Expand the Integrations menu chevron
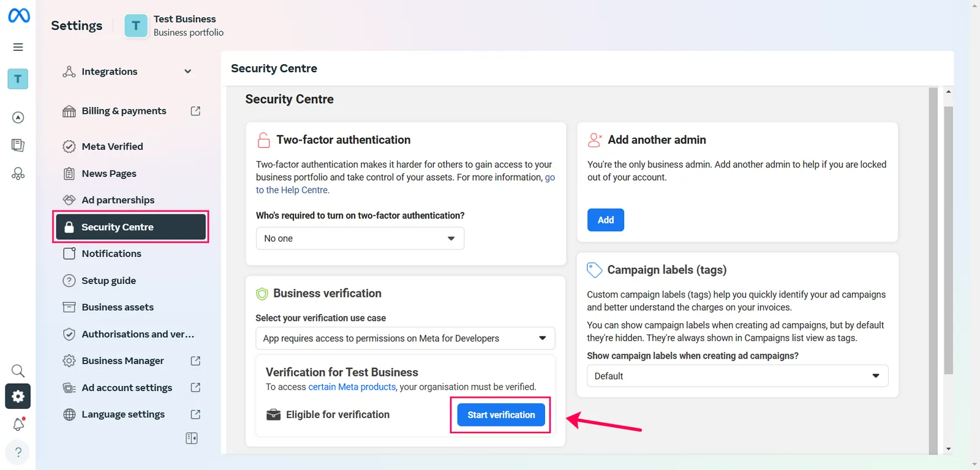This screenshot has height=470, width=980. pos(188,72)
